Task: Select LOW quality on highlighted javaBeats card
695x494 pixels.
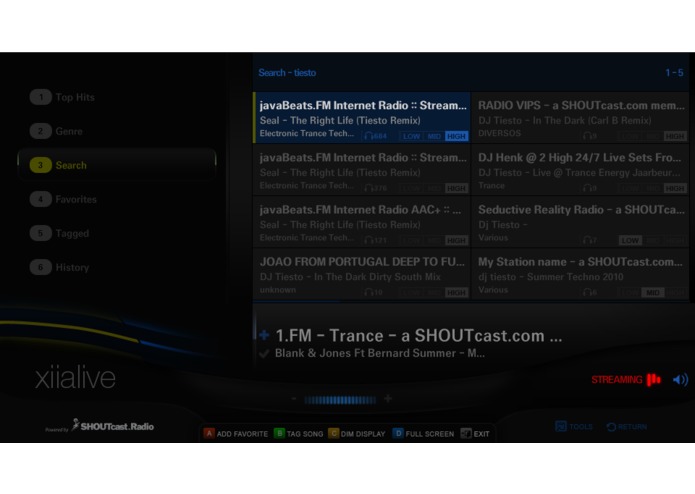Action: (x=411, y=136)
